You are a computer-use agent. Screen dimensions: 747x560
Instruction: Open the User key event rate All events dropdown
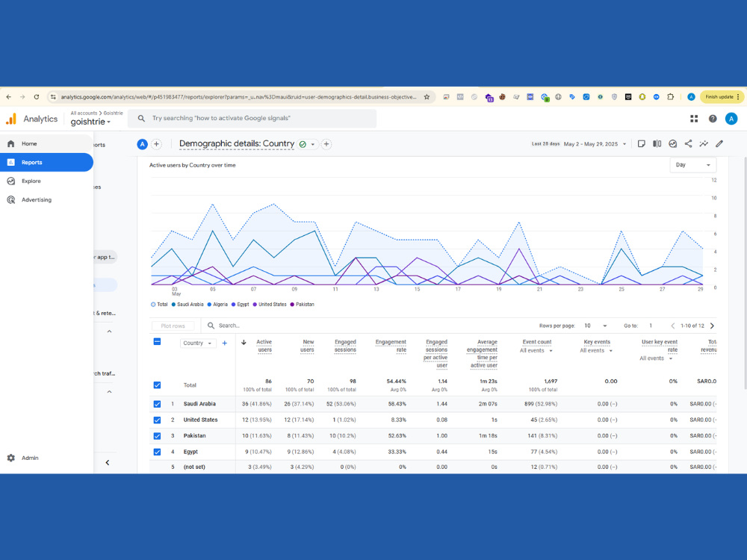(656, 358)
